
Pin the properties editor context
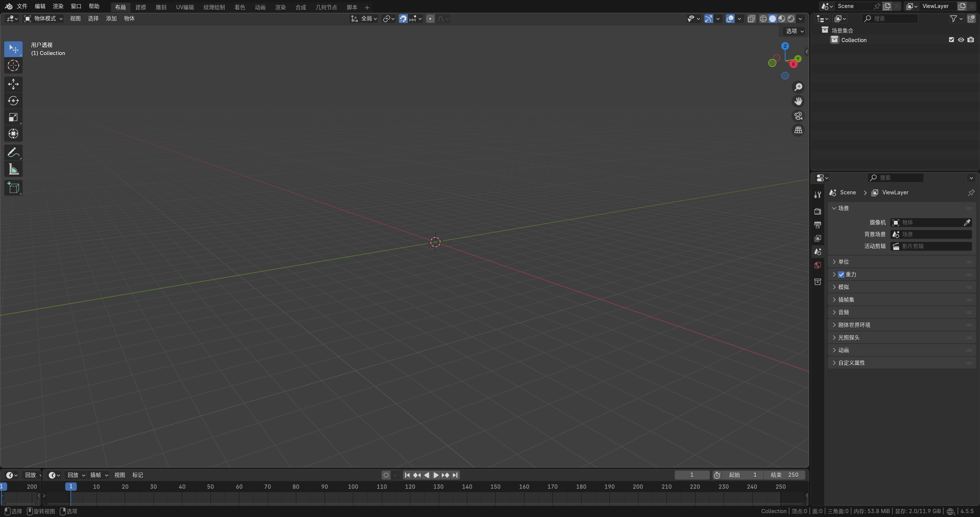point(971,192)
